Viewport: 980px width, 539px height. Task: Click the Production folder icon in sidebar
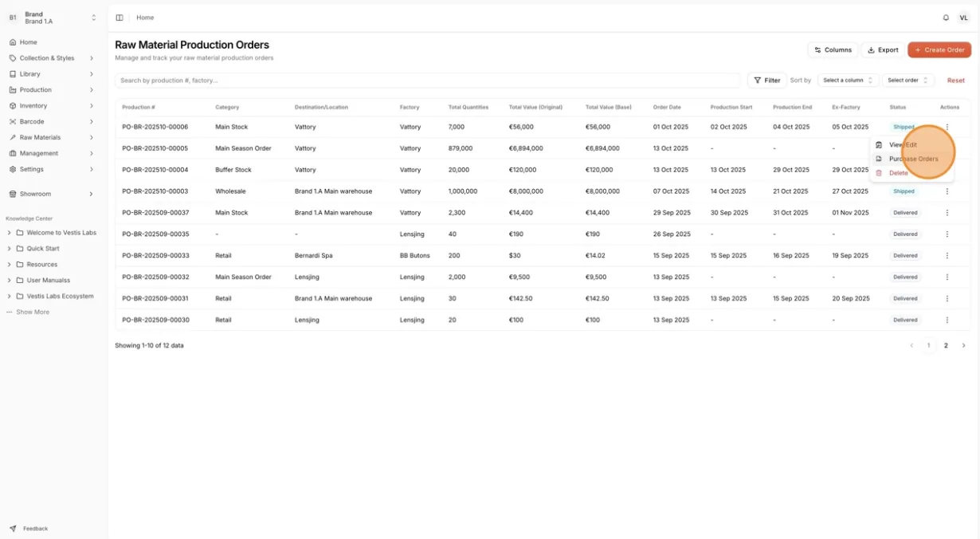[13, 90]
